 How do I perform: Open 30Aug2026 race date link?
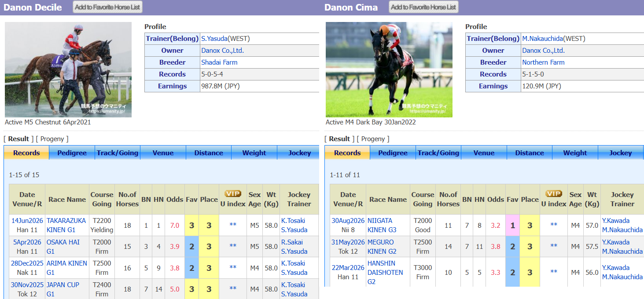point(348,221)
